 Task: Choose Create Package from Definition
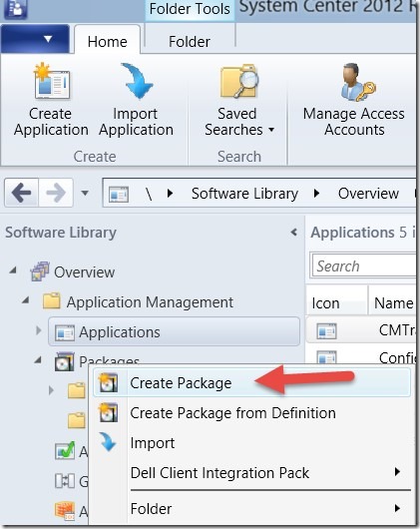point(252,413)
